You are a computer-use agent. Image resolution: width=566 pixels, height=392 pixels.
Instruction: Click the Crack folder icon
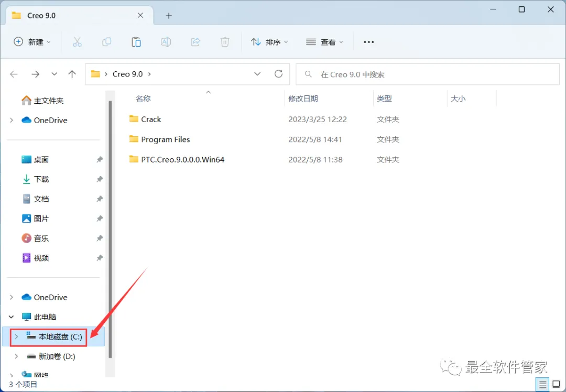click(134, 119)
